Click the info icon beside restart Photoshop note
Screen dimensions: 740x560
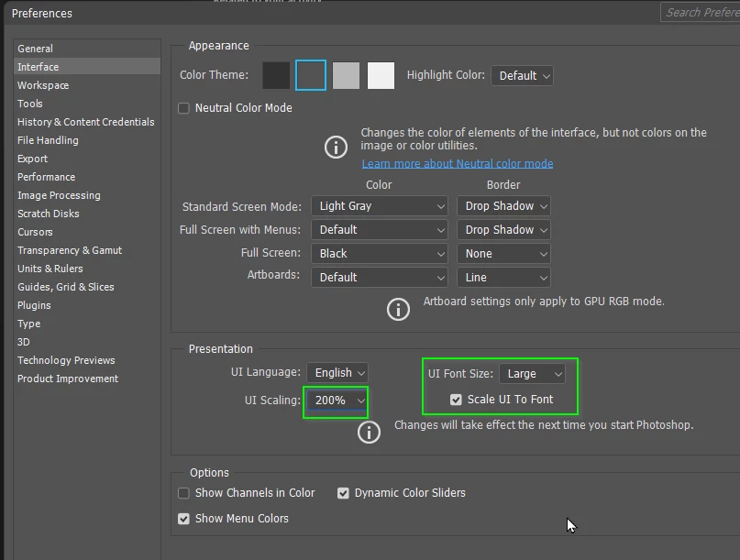tap(369, 433)
